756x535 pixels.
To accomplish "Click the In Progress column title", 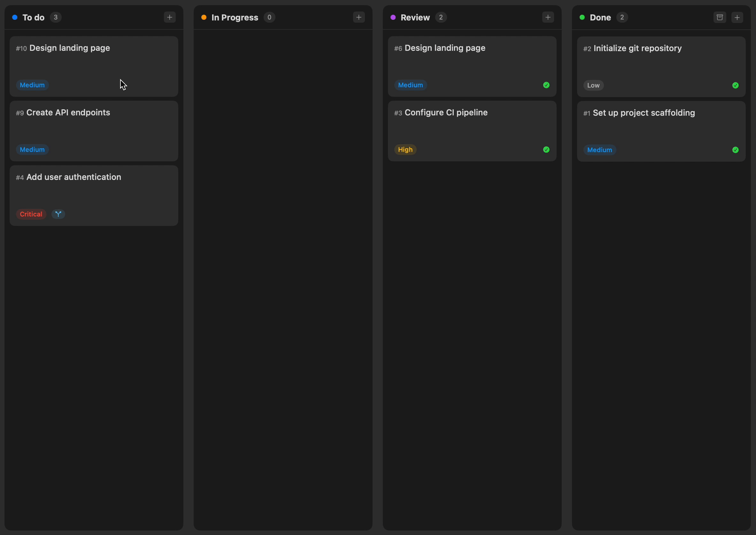I will [x=235, y=18].
